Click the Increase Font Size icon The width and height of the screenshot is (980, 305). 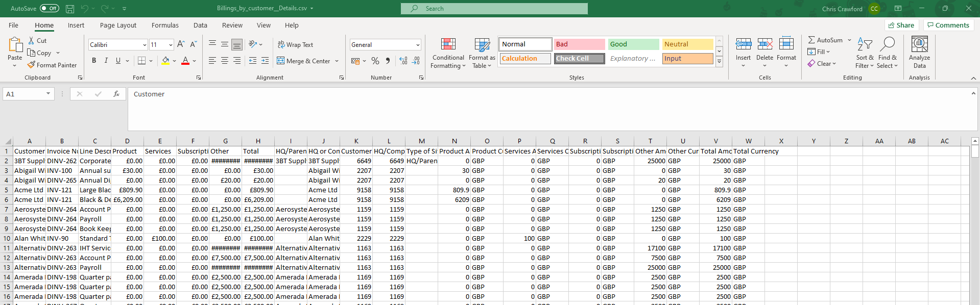click(181, 45)
